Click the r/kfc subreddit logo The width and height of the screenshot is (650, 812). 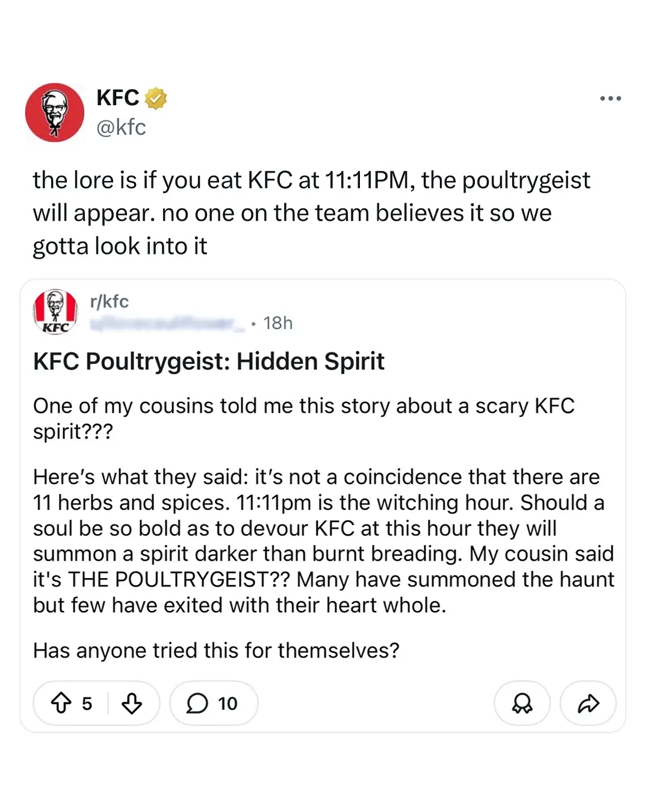pyautogui.click(x=55, y=311)
